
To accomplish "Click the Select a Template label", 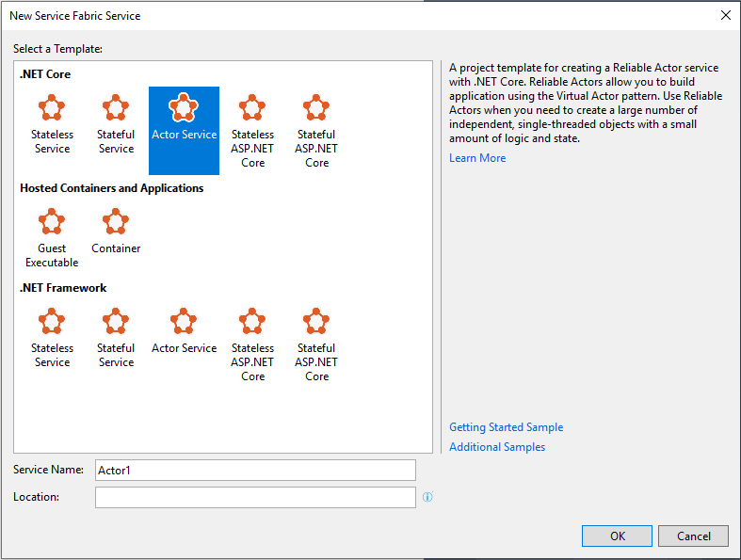I will click(57, 49).
